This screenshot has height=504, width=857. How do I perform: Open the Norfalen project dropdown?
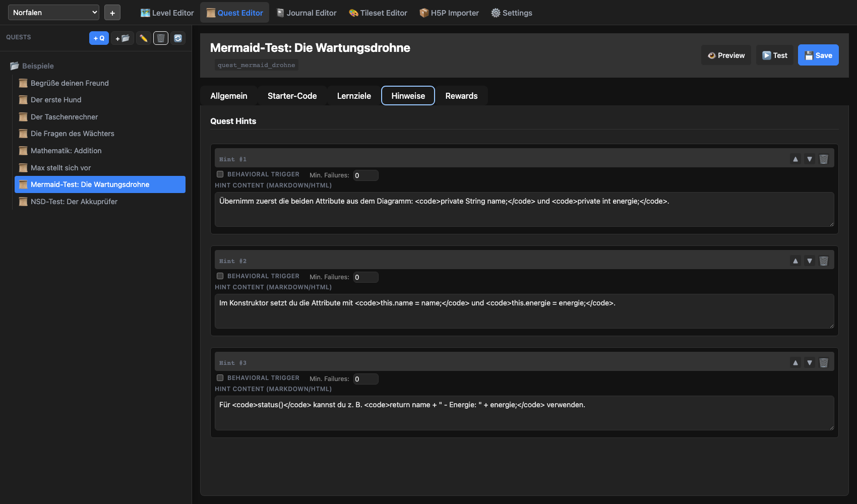pos(53,12)
